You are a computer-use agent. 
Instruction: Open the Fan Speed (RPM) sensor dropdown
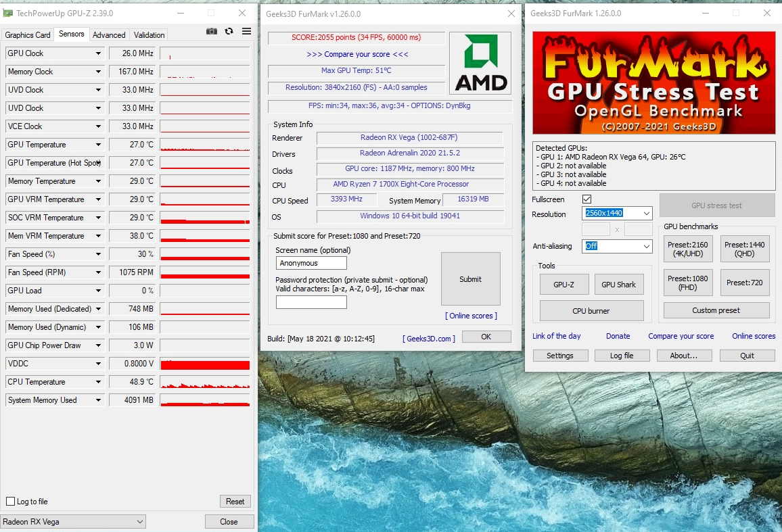click(x=98, y=272)
